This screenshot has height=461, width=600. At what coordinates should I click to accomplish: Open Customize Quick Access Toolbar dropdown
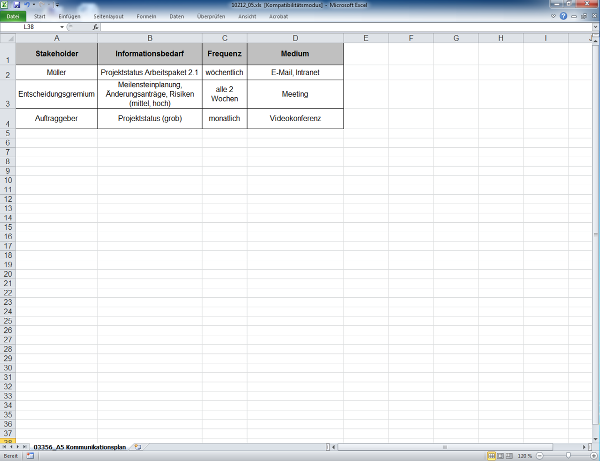point(57,5)
